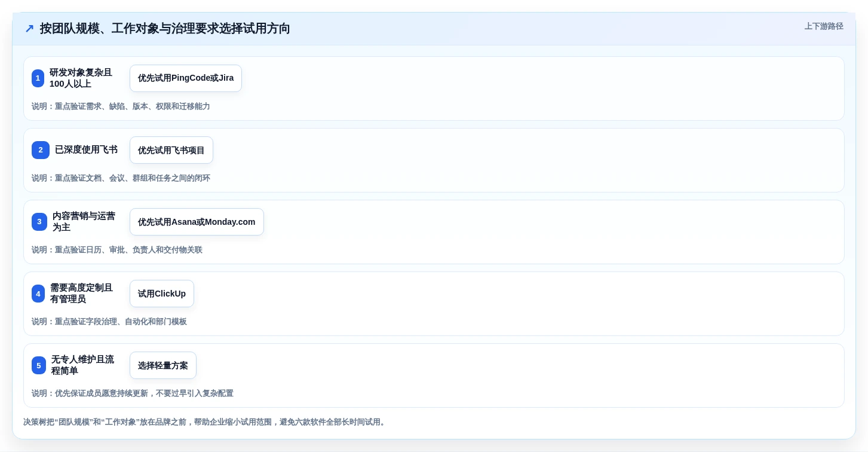Select number badge 4 for 需要高度定制且有管理员

click(38, 294)
